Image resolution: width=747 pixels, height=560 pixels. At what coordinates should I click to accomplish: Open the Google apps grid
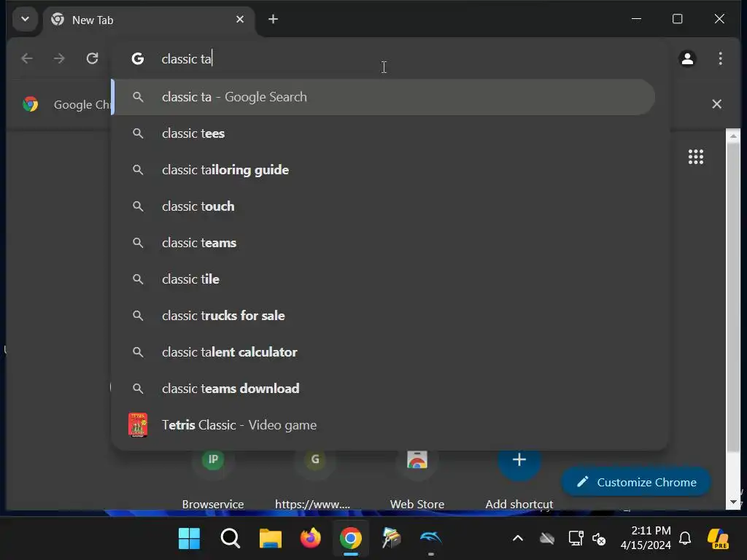coord(695,157)
